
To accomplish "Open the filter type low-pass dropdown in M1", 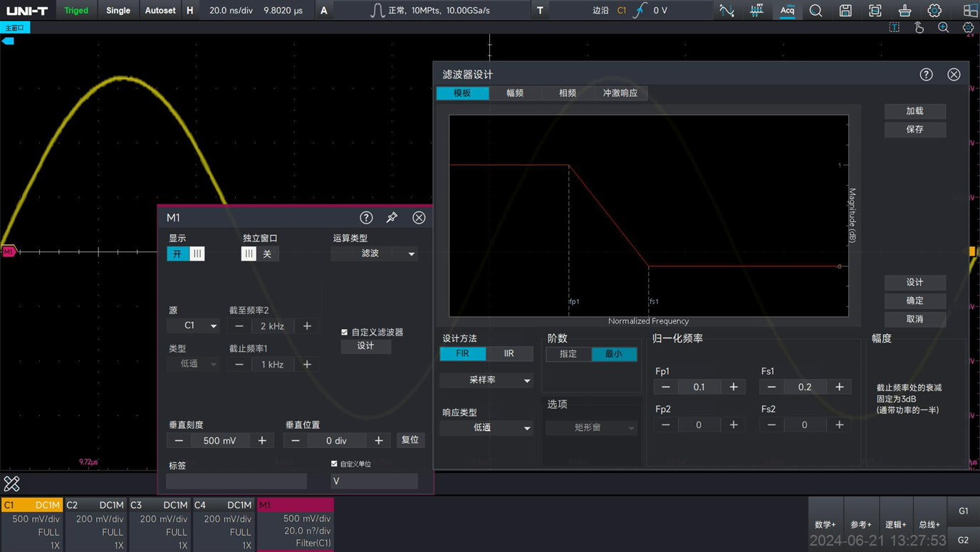I will point(194,364).
